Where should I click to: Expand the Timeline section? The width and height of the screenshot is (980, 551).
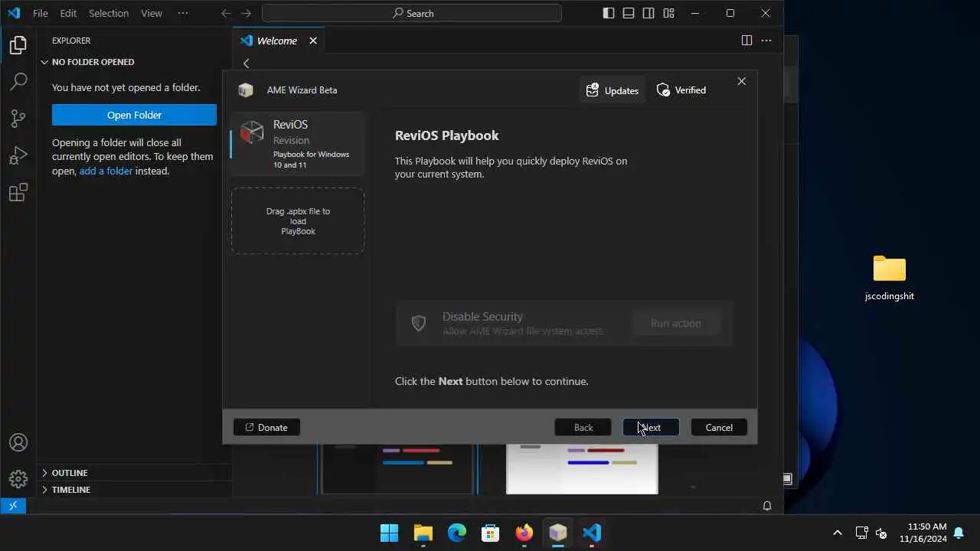pos(134,490)
